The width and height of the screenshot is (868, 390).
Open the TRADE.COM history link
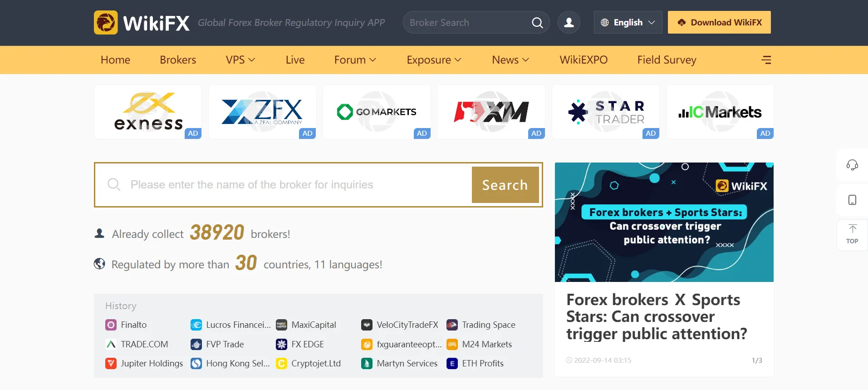pos(144,345)
